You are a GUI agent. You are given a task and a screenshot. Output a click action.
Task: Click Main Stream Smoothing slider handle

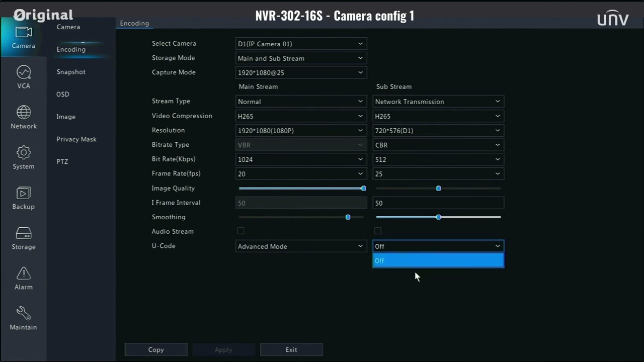tap(348, 217)
